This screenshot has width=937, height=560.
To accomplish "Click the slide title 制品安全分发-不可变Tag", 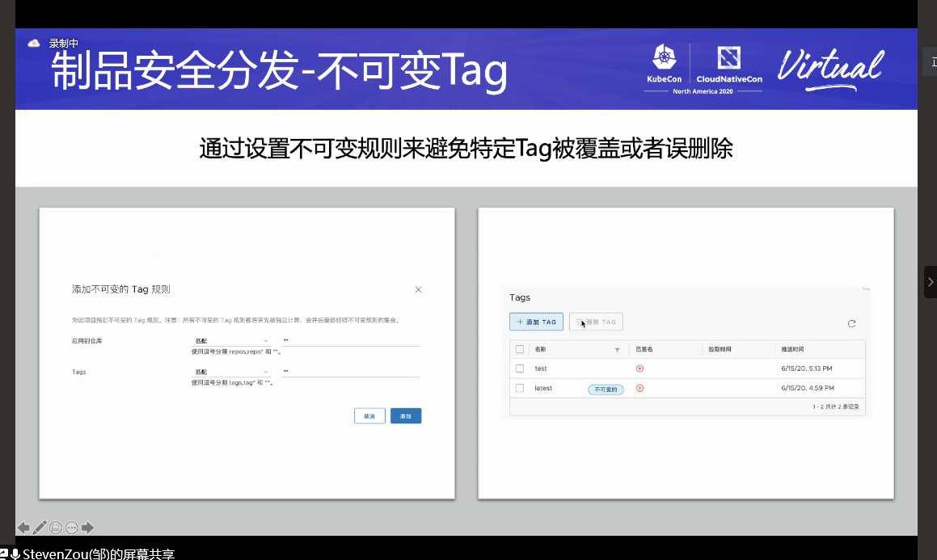I will coord(279,71).
